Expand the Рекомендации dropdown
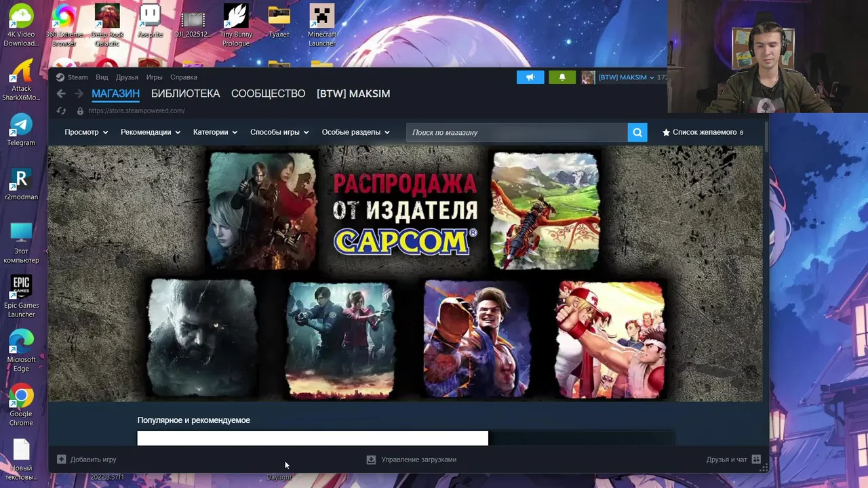The width and height of the screenshot is (868, 488). click(151, 132)
